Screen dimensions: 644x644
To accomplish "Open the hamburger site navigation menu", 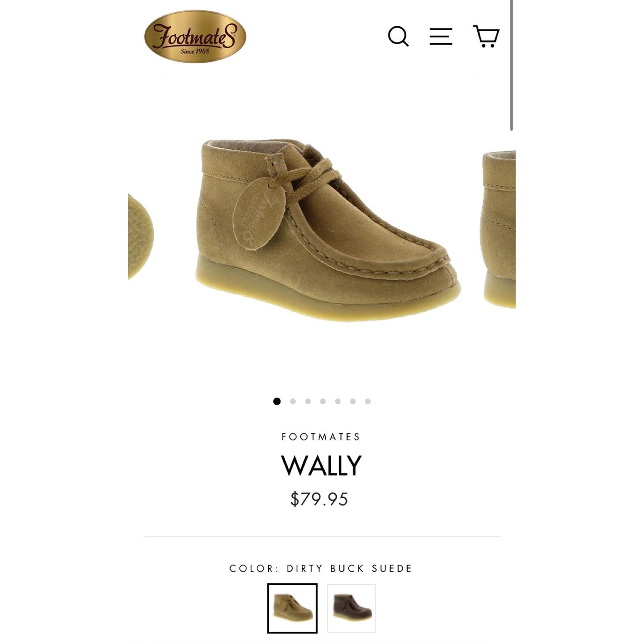I will click(x=441, y=36).
